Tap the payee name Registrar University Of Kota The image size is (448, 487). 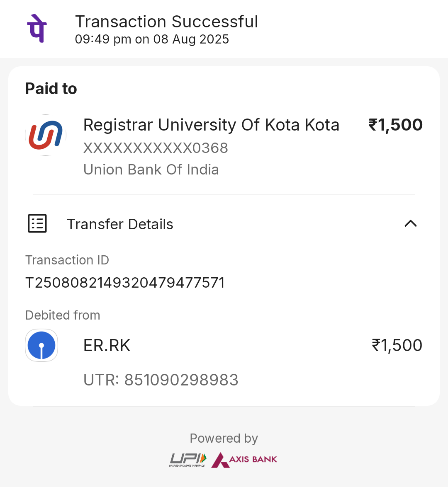[x=211, y=125]
